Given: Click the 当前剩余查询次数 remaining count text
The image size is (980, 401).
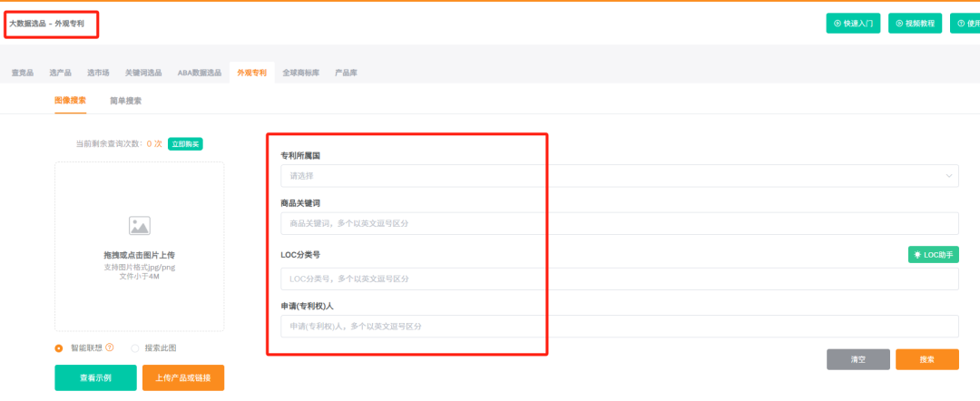Looking at the screenshot, I should (x=119, y=143).
